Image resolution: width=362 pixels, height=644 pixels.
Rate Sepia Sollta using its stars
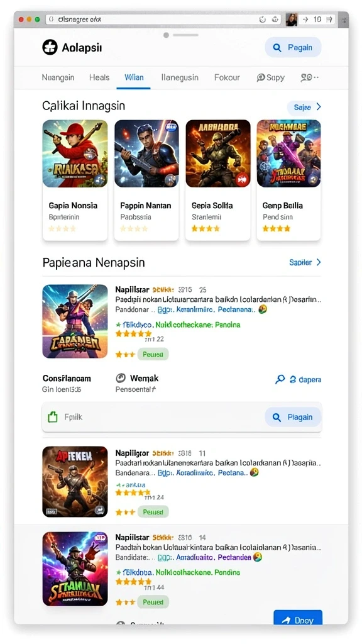206,228
